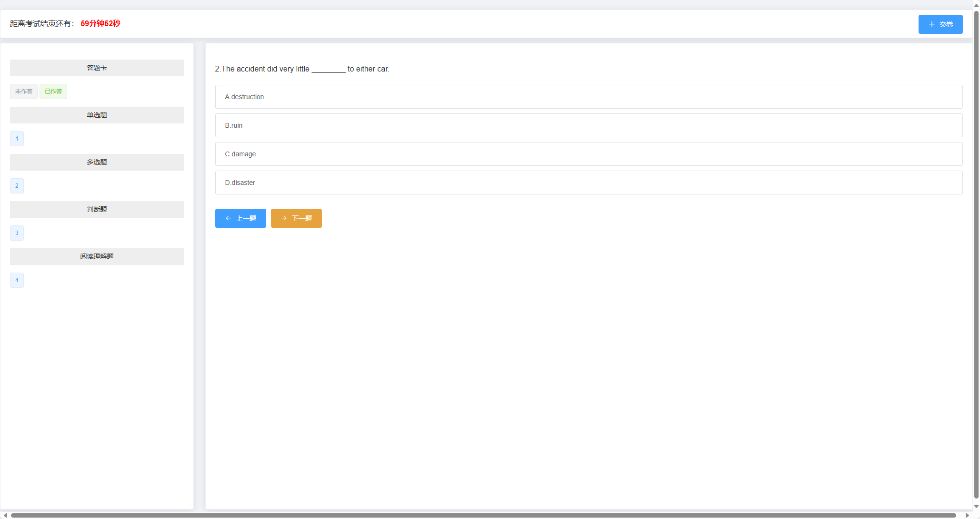Jump to question 1 in answer card
Screen dimensions: 980x519
click(x=17, y=139)
